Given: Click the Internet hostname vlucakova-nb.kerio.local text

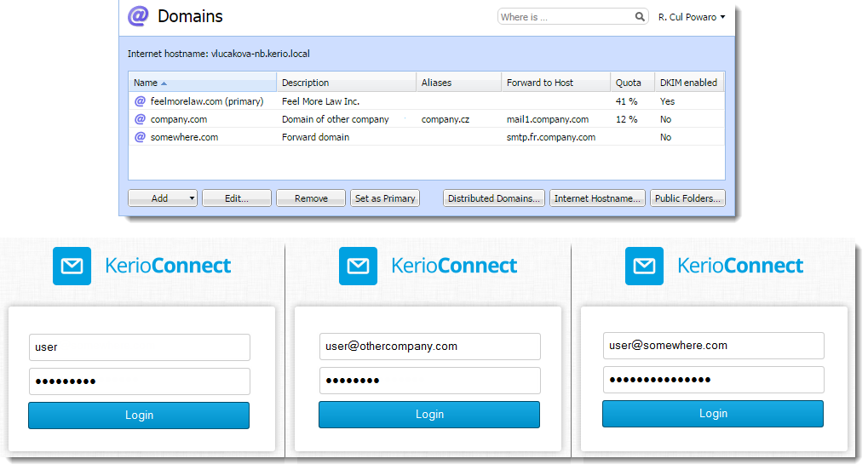Looking at the screenshot, I should tap(219, 54).
